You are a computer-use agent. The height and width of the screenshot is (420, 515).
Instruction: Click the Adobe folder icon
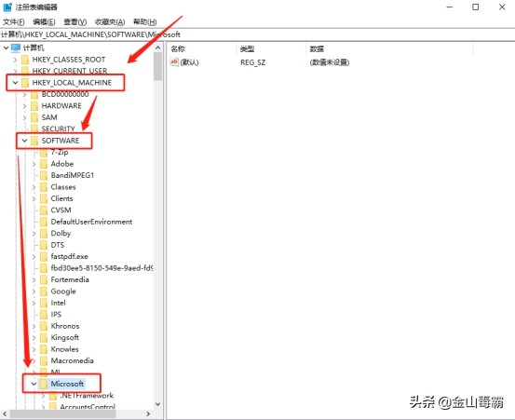(44, 164)
